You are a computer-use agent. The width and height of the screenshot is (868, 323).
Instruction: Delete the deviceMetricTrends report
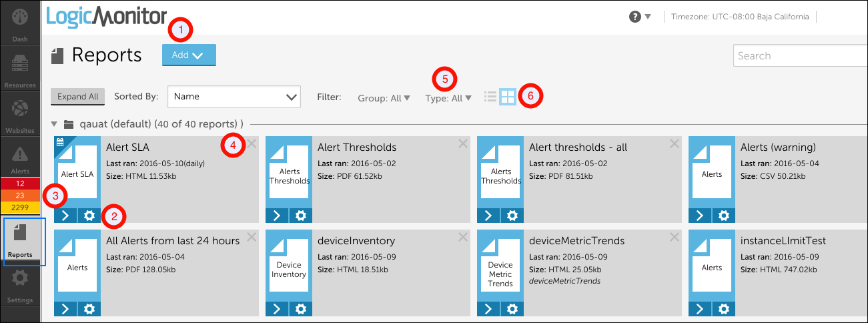(x=675, y=238)
